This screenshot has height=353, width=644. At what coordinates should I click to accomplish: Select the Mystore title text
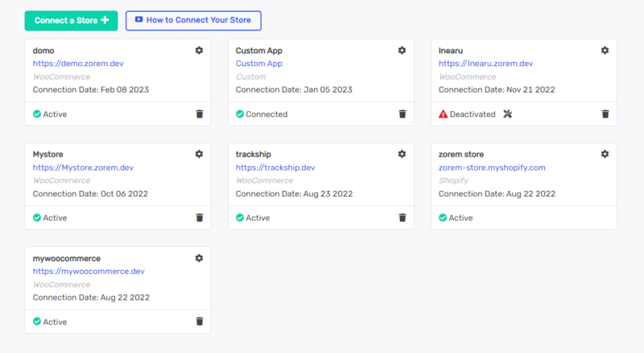click(48, 154)
